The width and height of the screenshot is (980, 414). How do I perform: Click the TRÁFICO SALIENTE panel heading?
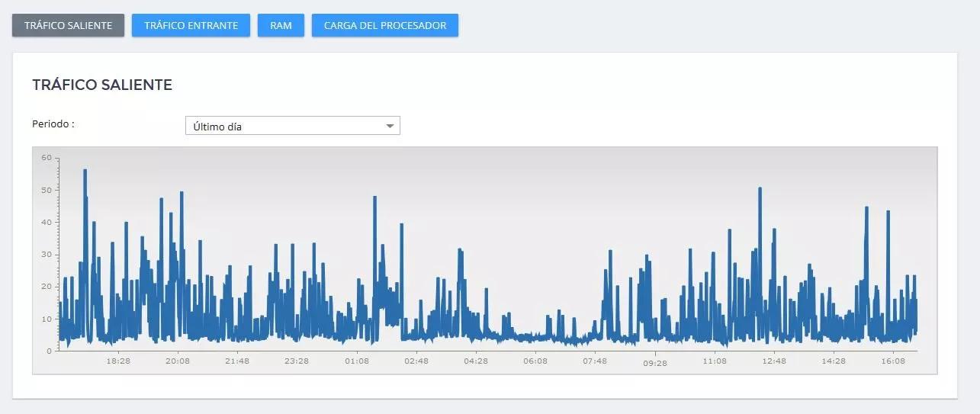click(102, 85)
